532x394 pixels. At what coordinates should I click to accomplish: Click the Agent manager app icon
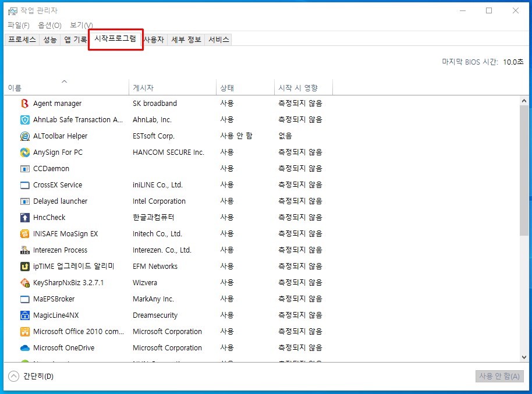[25, 103]
